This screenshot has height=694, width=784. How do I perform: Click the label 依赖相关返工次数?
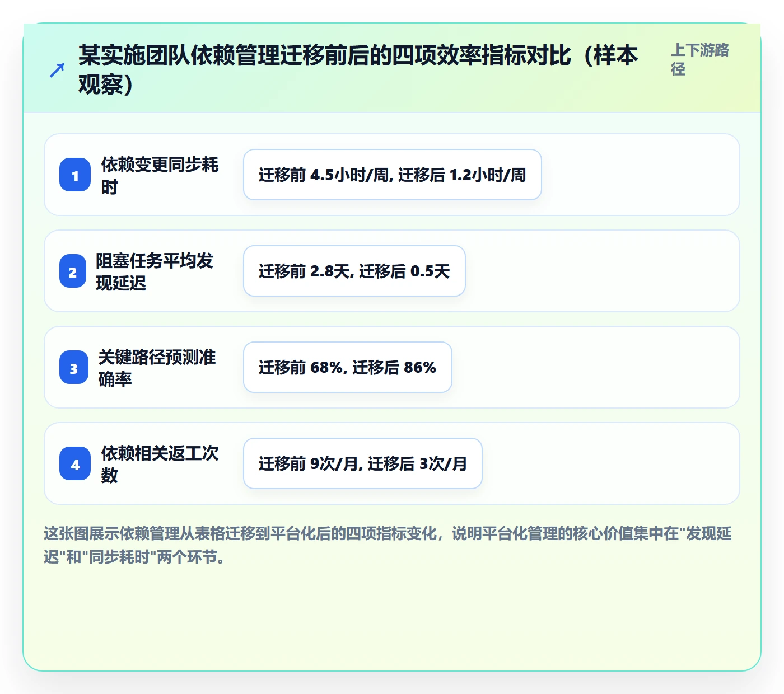(160, 464)
